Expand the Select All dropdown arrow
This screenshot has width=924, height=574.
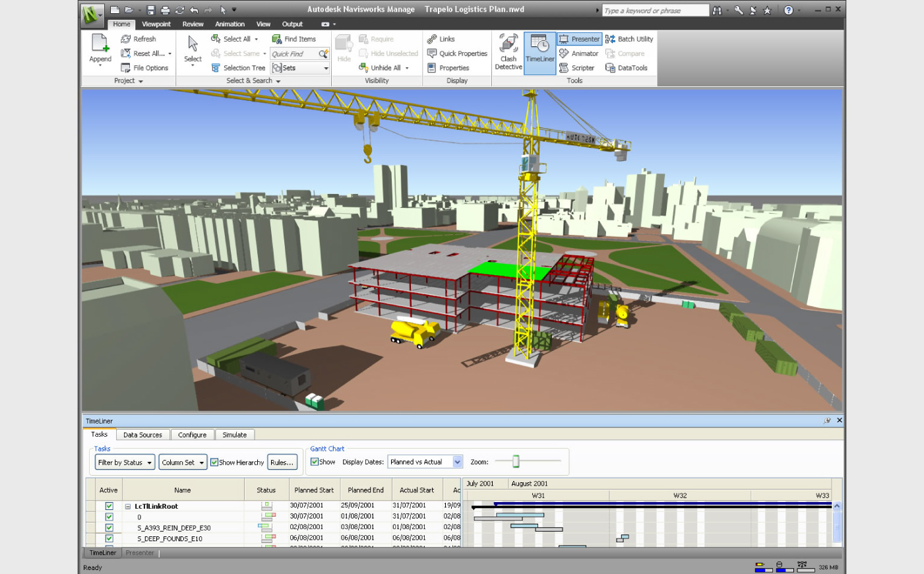257,39
